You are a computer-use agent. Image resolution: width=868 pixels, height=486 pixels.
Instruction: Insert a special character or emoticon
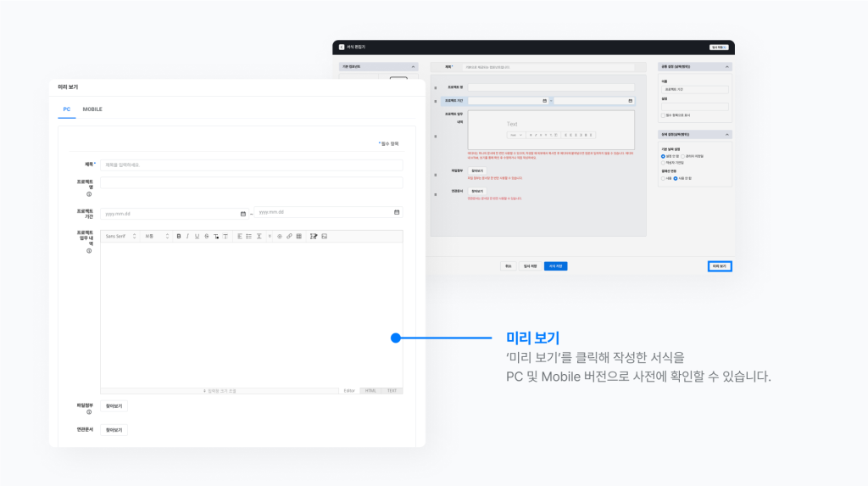[280, 237]
